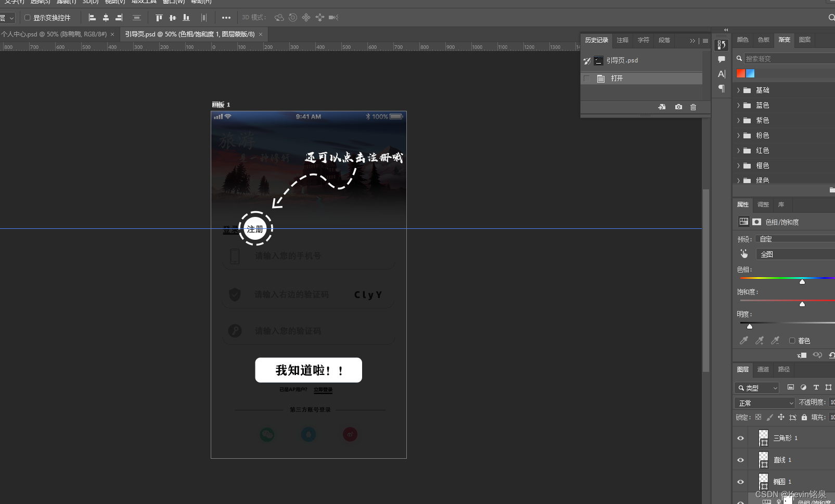The image size is (835, 504).
Task: Open the 正常 blend mode dropdown
Action: pos(764,402)
